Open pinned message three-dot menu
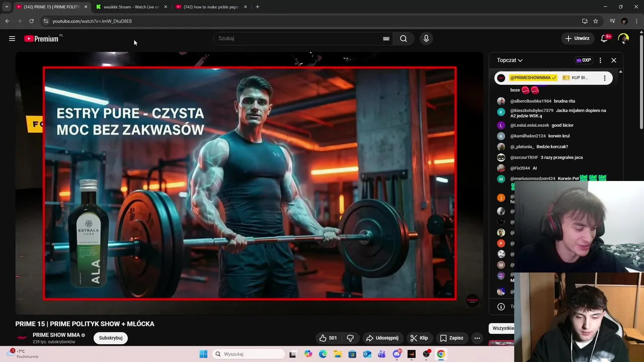Viewport: 644px width, 362px height. pos(605,78)
